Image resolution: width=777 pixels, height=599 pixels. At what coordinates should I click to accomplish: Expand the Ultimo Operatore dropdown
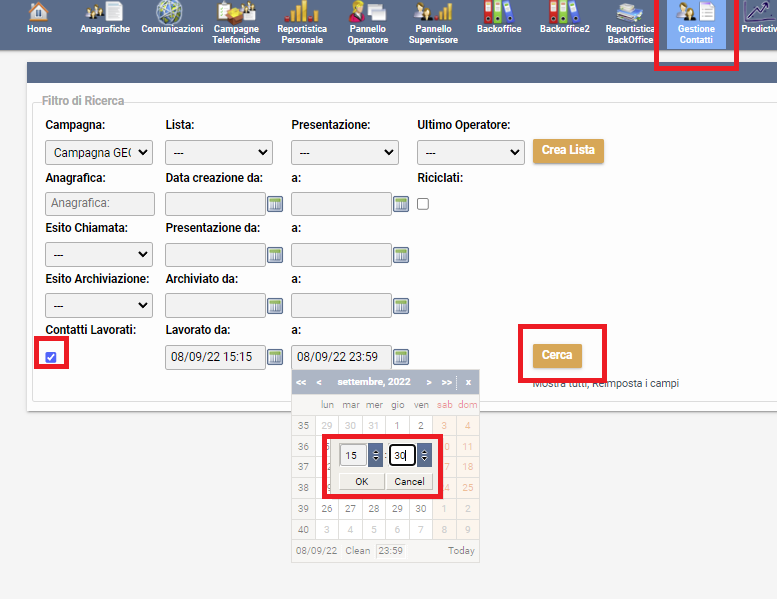pos(470,153)
